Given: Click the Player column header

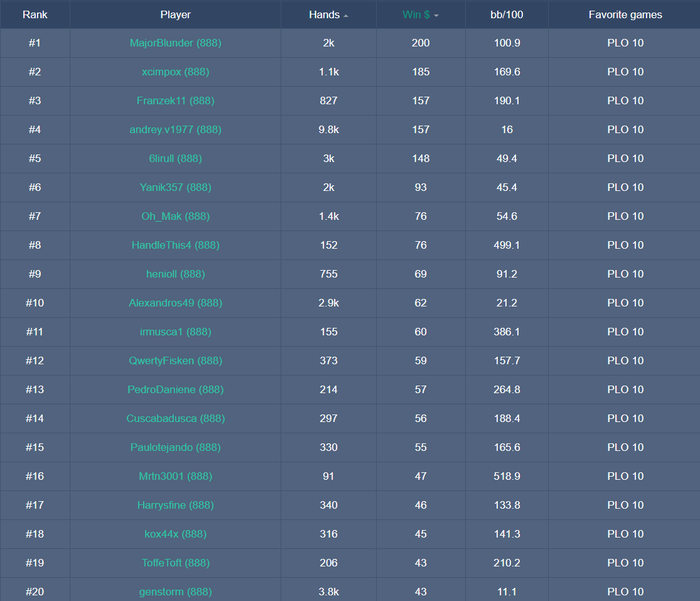Looking at the screenshot, I should (175, 15).
